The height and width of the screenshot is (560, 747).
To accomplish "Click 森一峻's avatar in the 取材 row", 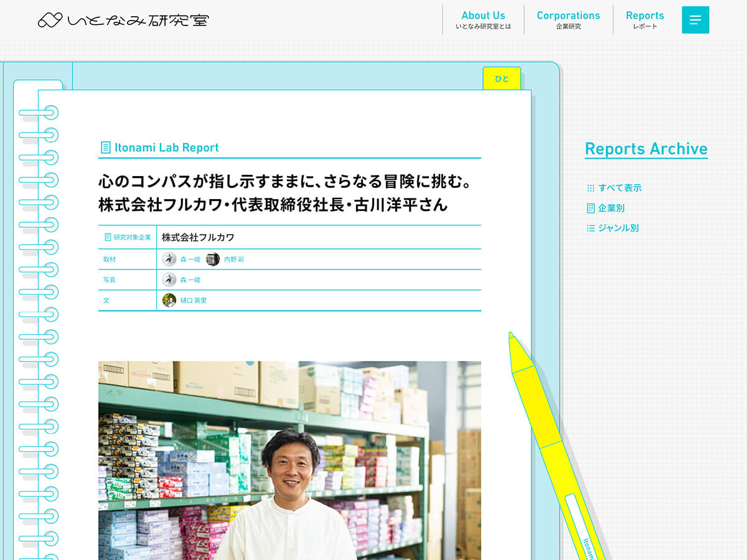I will click(169, 259).
